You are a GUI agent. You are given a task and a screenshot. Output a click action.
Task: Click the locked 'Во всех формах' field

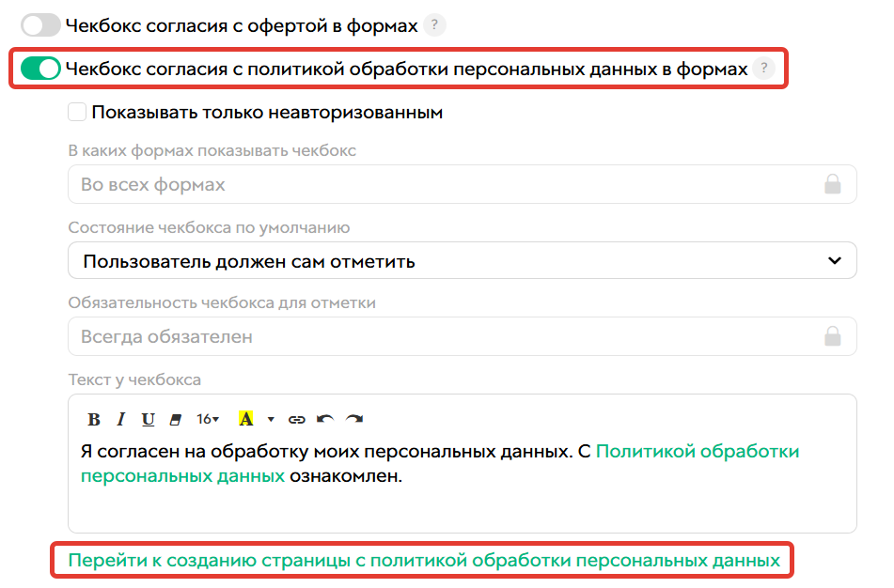coord(462,184)
